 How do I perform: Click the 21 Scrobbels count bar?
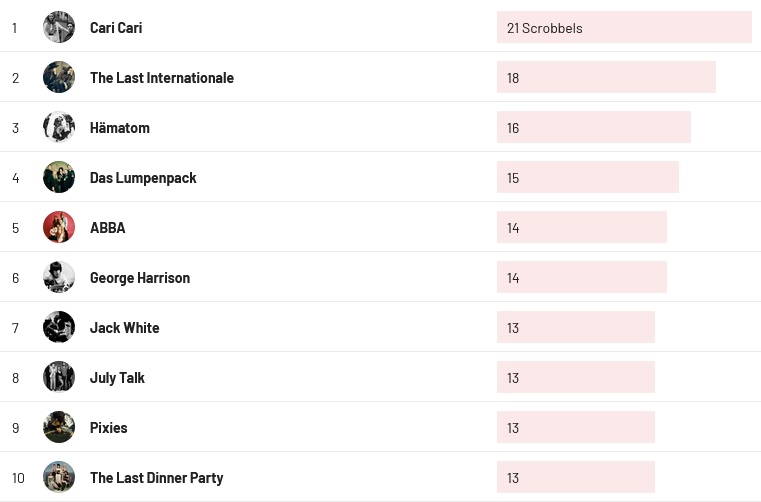coord(624,28)
